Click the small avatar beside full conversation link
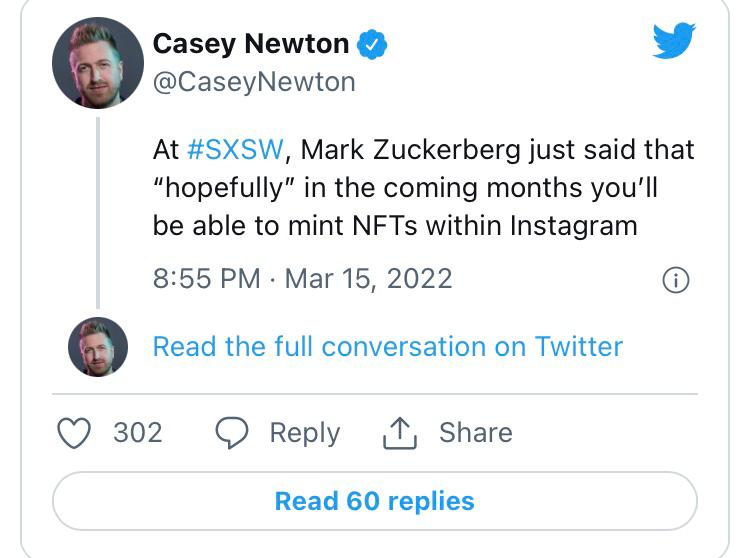The image size is (750, 558). click(x=97, y=347)
